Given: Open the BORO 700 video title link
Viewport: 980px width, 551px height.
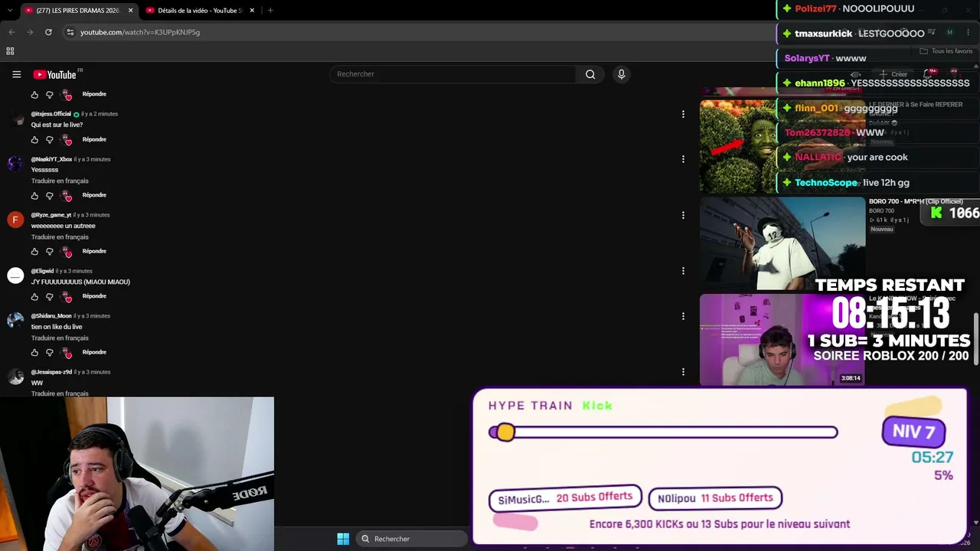Looking at the screenshot, I should click(916, 202).
